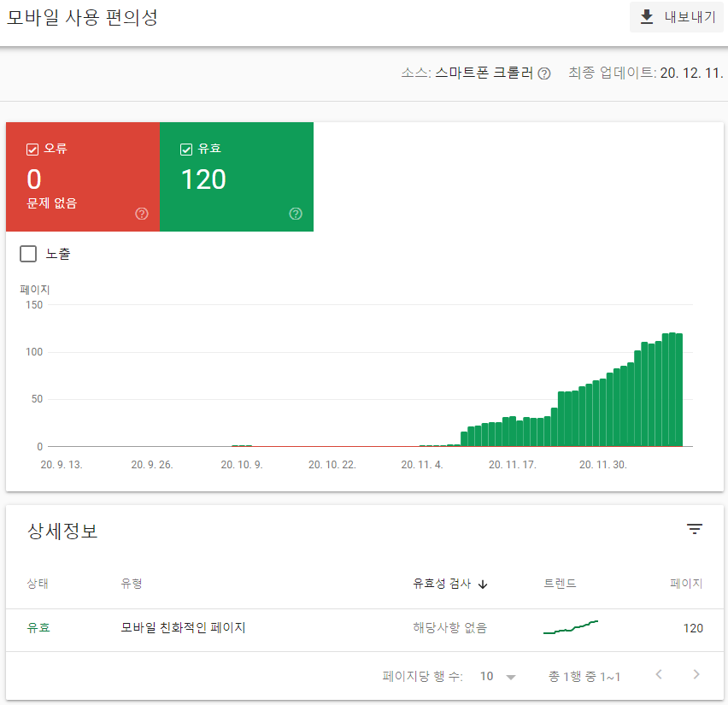Click page count 120 in table row
The width and height of the screenshot is (728, 705).
click(x=693, y=628)
